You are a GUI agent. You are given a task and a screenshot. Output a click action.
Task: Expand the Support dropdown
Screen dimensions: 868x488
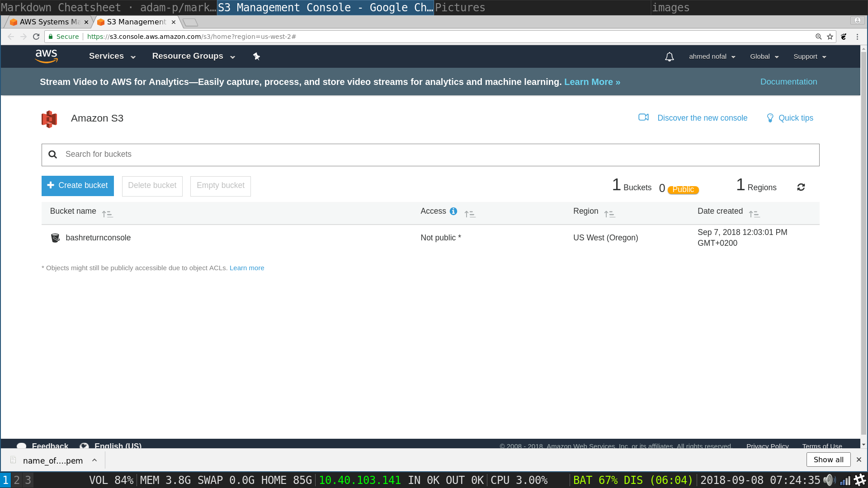(x=810, y=57)
